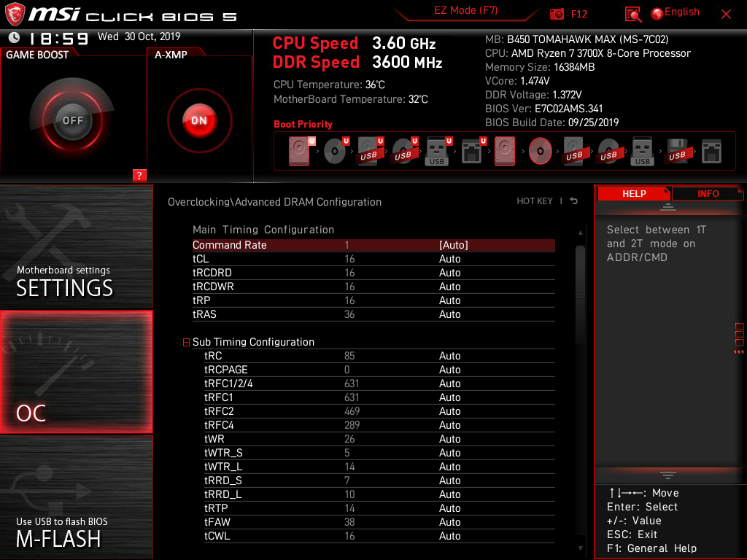This screenshot has width=747, height=560.
Task: Click the grip handle atop the help text
Action: [668, 206]
